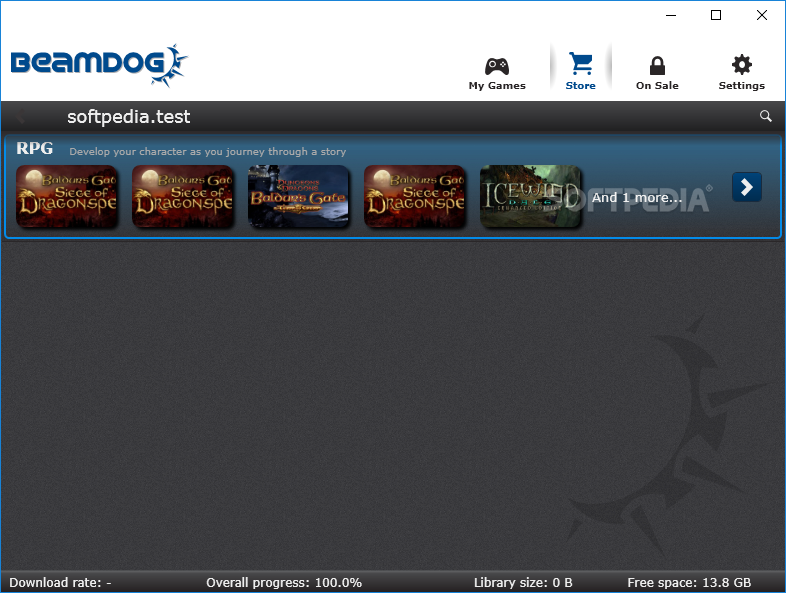Maximize the Beamdog window
This screenshot has width=786, height=593.
tap(716, 15)
